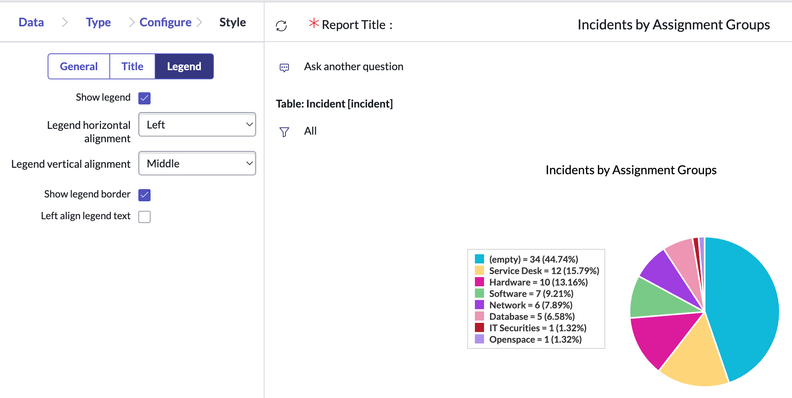
Task: Click the lavender Openspace legend swatch
Action: click(x=479, y=339)
